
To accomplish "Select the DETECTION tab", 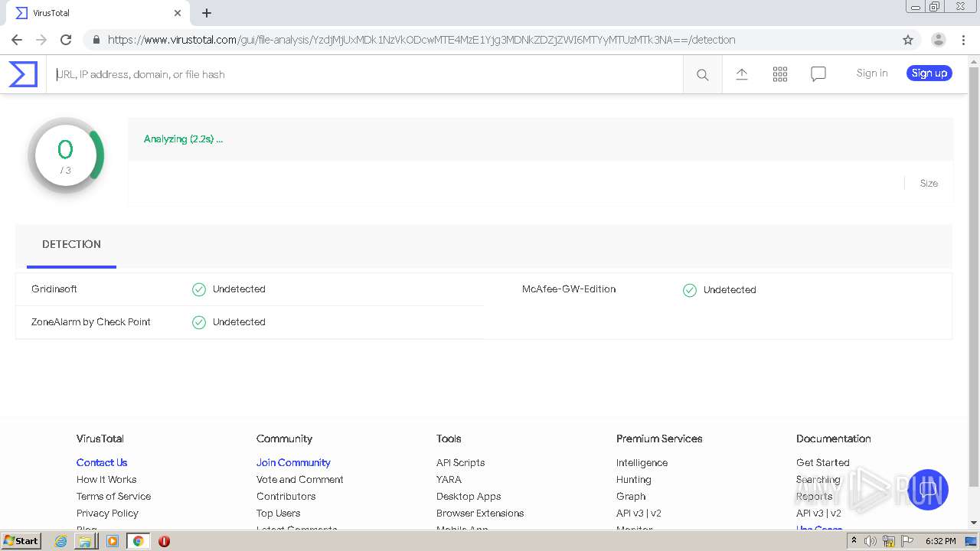I will click(x=71, y=245).
